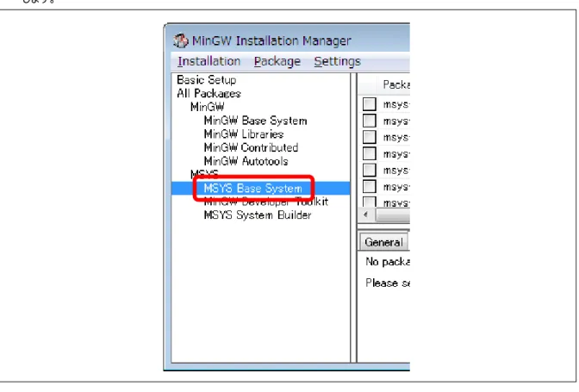Image resolution: width=579 pixels, height=392 pixels.
Task: Select MinGW Developer Toolkit
Action: [x=266, y=202]
